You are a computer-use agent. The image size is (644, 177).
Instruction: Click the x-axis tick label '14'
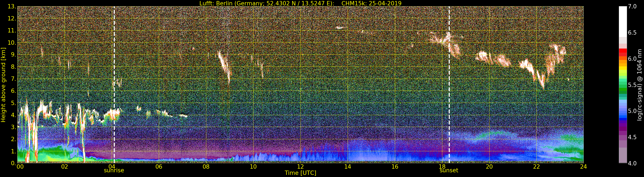pyautogui.click(x=347, y=166)
